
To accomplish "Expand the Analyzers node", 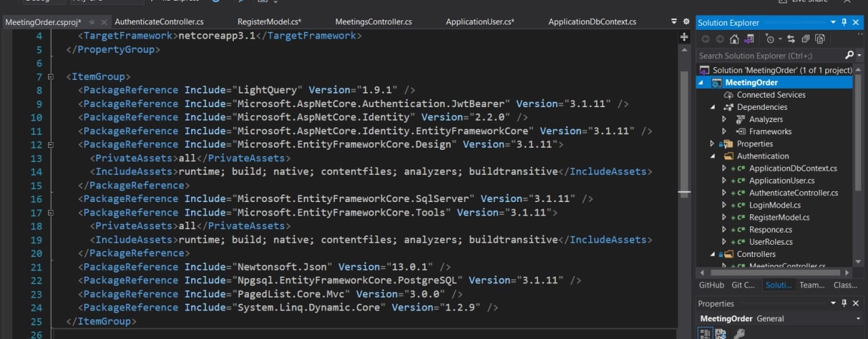I will 724,119.
